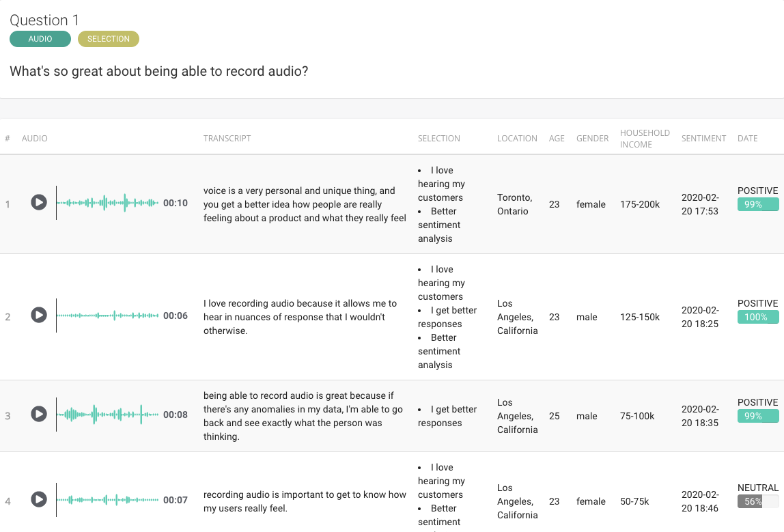
Task: Sort by the GENDER column header
Action: 592,139
